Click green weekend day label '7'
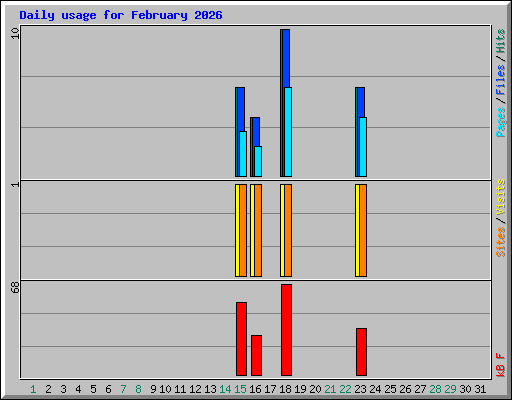This screenshot has height=400, width=512. (x=123, y=389)
